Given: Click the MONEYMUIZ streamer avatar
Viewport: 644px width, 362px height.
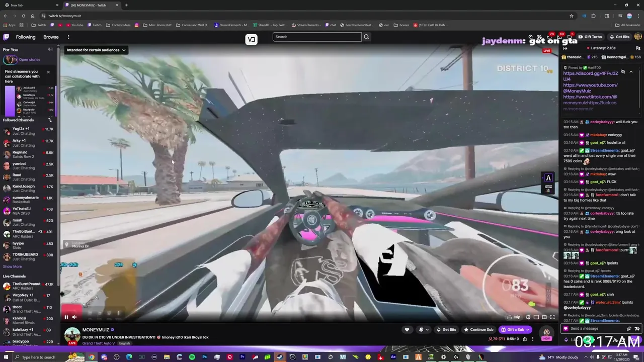Looking at the screenshot, I should (72, 335).
